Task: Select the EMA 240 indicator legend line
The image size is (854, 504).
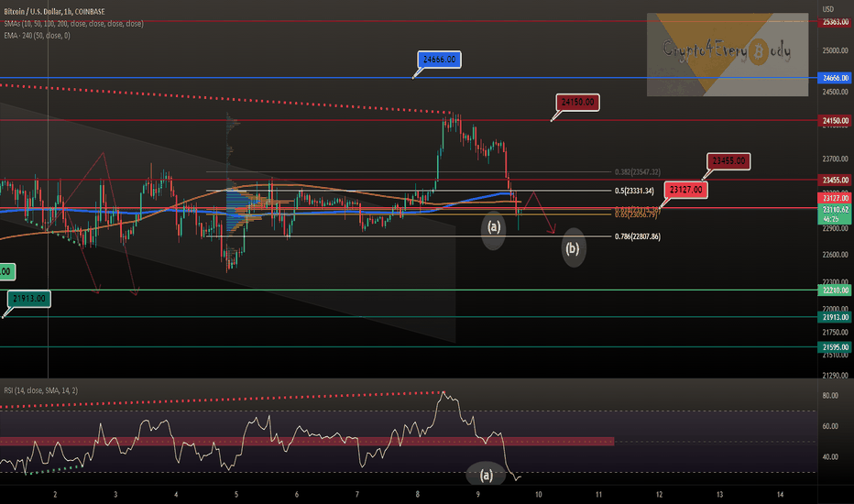Action: tap(37, 36)
